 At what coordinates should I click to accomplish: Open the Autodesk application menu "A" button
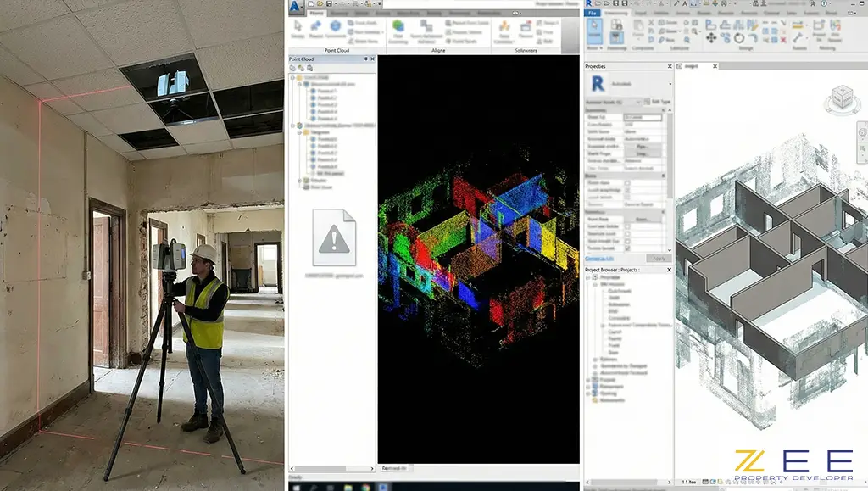[x=295, y=5]
